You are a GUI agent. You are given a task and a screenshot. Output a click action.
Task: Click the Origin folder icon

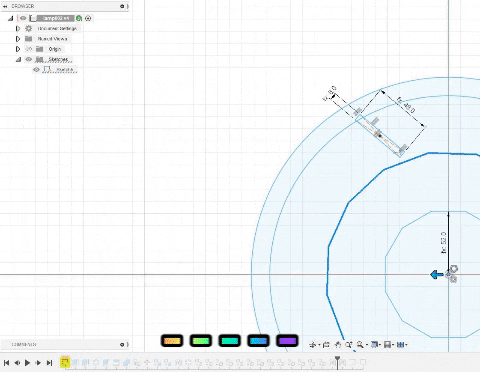pyautogui.click(x=40, y=49)
